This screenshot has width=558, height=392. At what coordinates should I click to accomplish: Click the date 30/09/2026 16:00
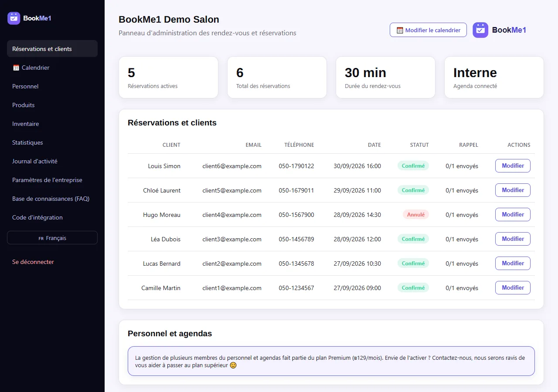(x=357, y=166)
